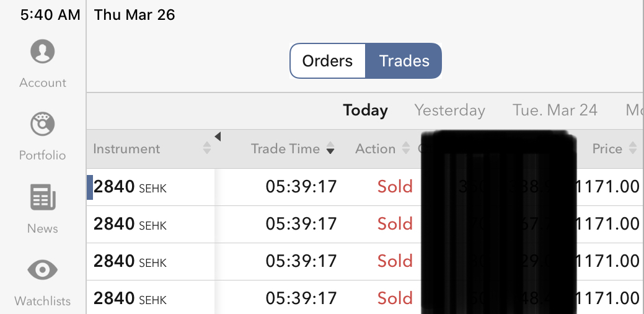Sort by Price column arrows
Screen dimensions: 644x314
(x=633, y=149)
